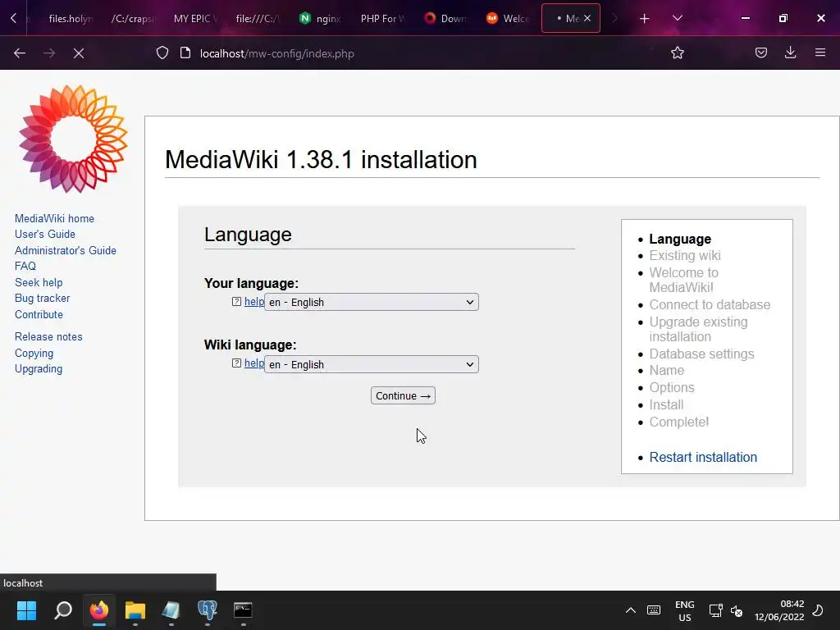Click the page info icon beside URL
Image resolution: width=840 pixels, height=630 pixels.
[185, 53]
